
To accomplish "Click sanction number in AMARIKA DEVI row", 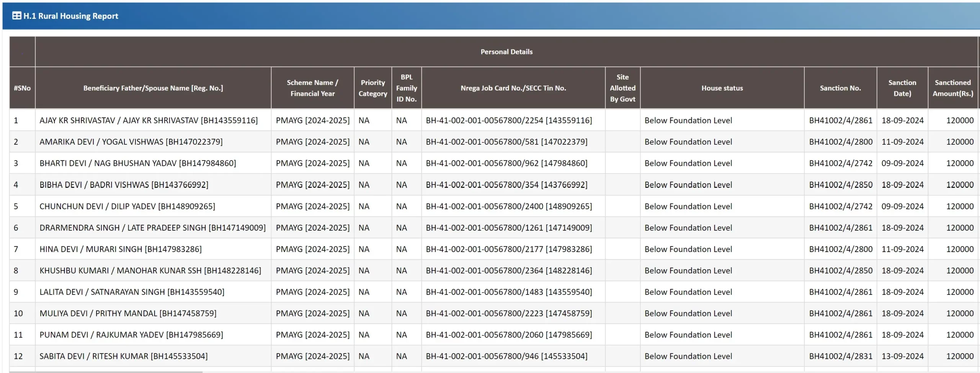I will pyautogui.click(x=841, y=142).
